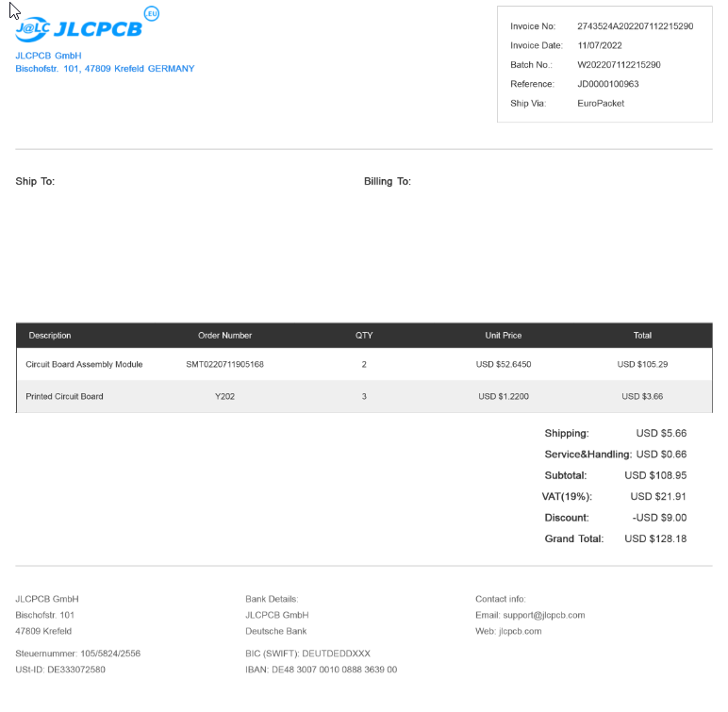Click the 'Ship Via:' label

528,104
